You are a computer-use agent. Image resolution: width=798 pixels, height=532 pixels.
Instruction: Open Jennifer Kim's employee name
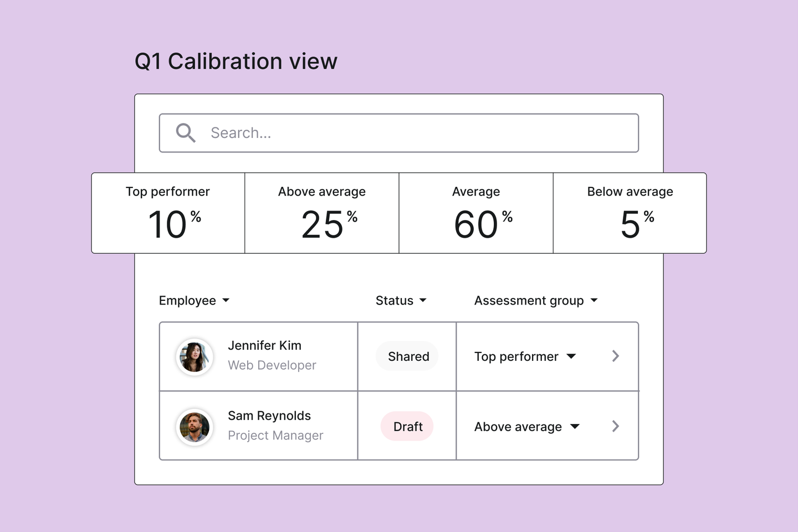tap(265, 346)
